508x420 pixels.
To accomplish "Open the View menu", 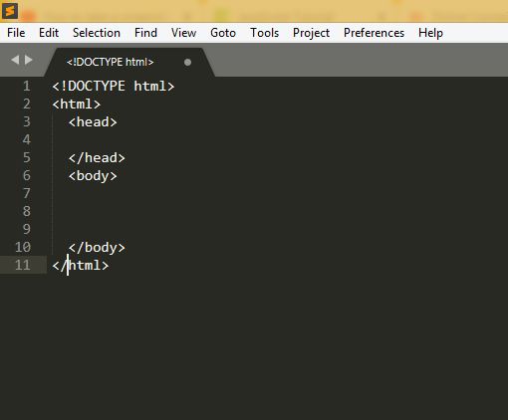I will [183, 33].
